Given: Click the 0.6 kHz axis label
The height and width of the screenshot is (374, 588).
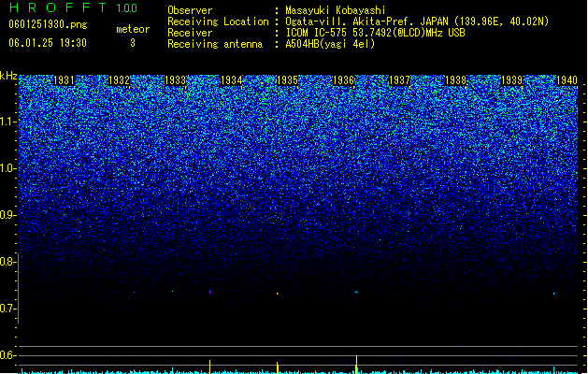Looking at the screenshot, I should coord(8,355).
